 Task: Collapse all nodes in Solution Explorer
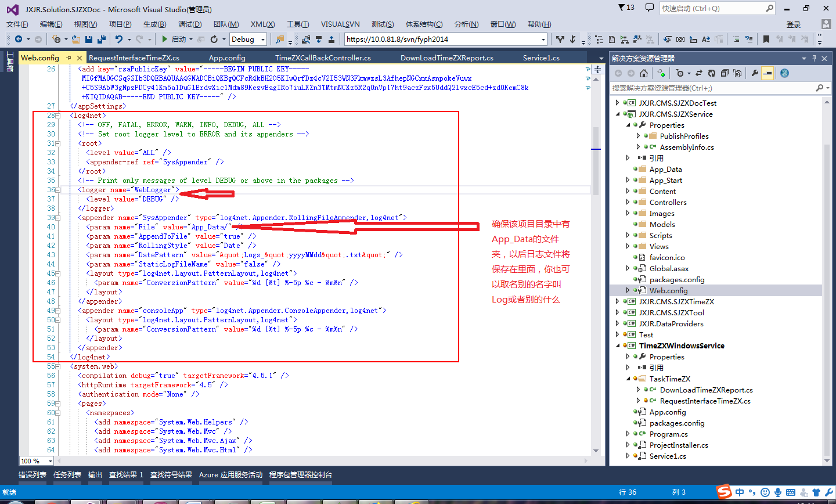coord(725,74)
